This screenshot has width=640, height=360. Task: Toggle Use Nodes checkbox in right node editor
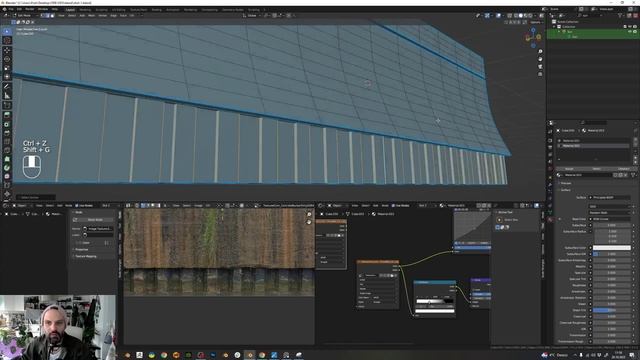point(394,205)
